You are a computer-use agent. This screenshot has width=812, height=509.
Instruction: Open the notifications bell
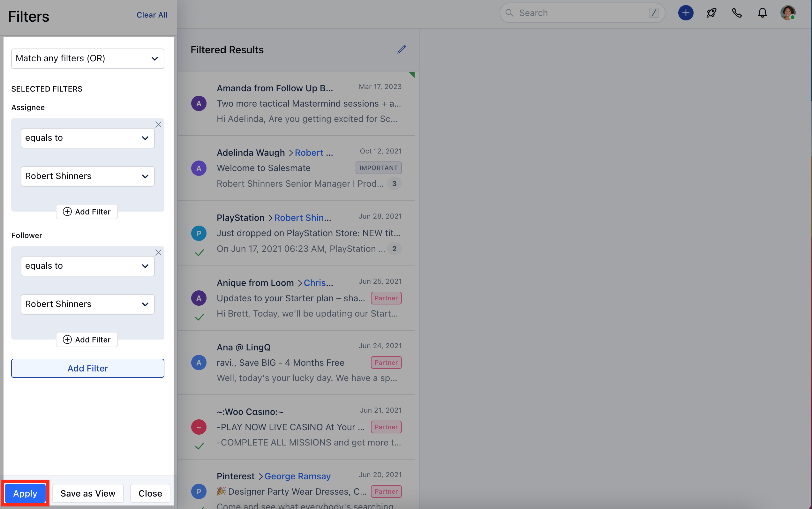tap(762, 13)
